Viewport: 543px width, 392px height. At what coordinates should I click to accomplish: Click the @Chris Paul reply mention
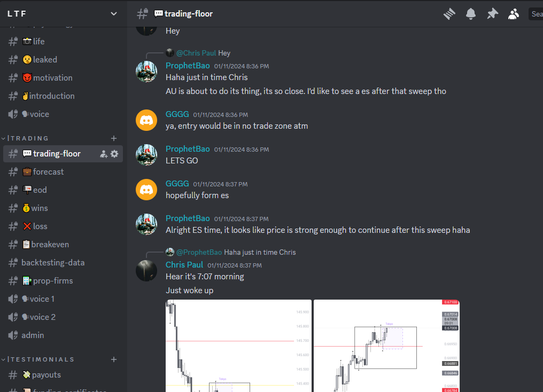(x=196, y=53)
